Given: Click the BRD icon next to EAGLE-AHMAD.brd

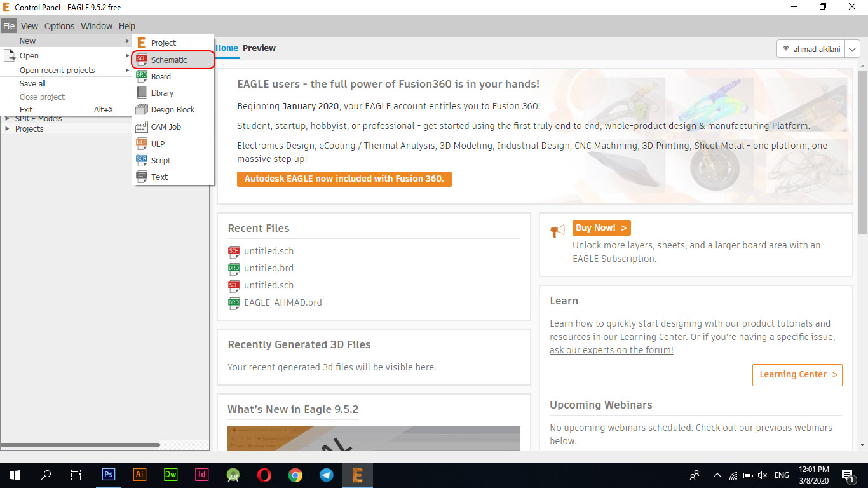Looking at the screenshot, I should pos(234,302).
